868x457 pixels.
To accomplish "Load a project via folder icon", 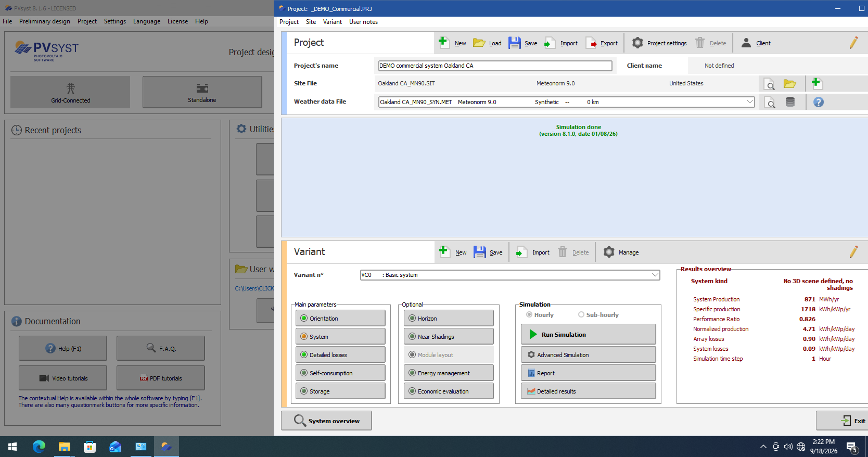I will (x=479, y=43).
